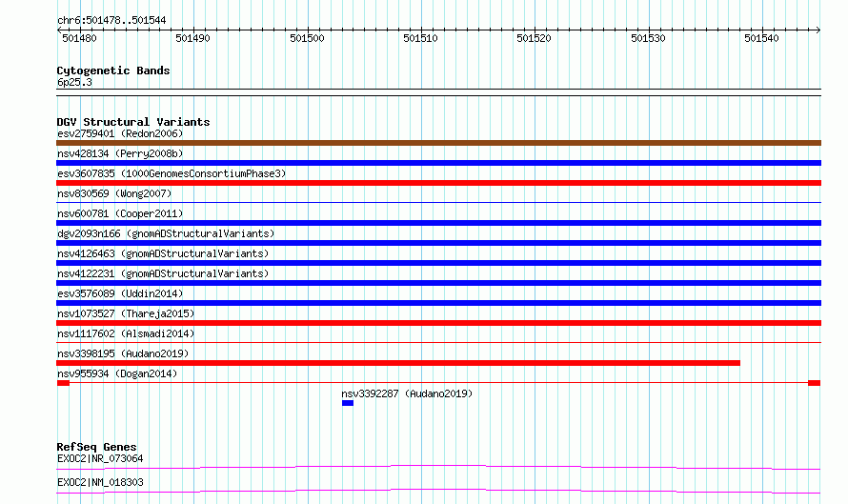Open dgv2093n166 (gnomADStructuralVariants) label
The width and height of the screenshot is (848, 504).
166,233
